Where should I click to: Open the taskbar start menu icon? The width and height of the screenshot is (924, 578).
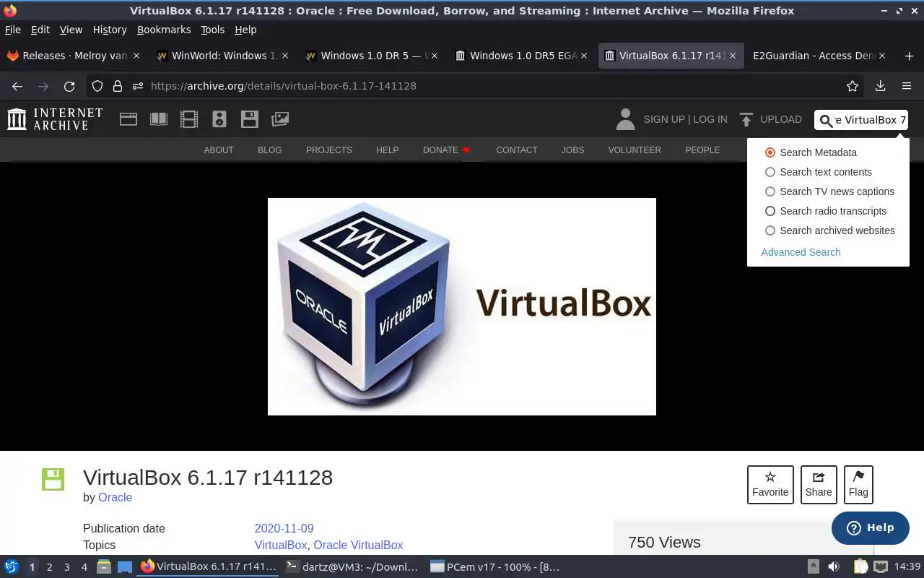(x=12, y=567)
